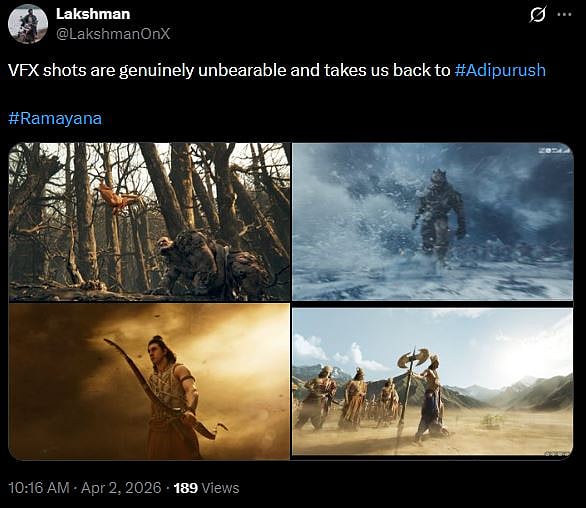Viewport: 586px width, 508px height.
Task: Click the bow held by the archer
Action: pyautogui.click(x=164, y=389)
